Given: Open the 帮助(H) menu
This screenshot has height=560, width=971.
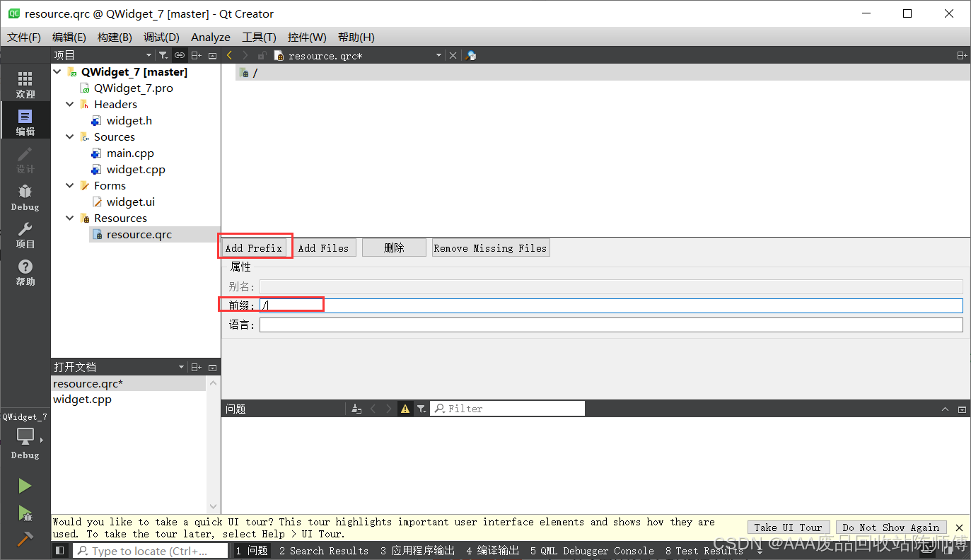Looking at the screenshot, I should [356, 37].
